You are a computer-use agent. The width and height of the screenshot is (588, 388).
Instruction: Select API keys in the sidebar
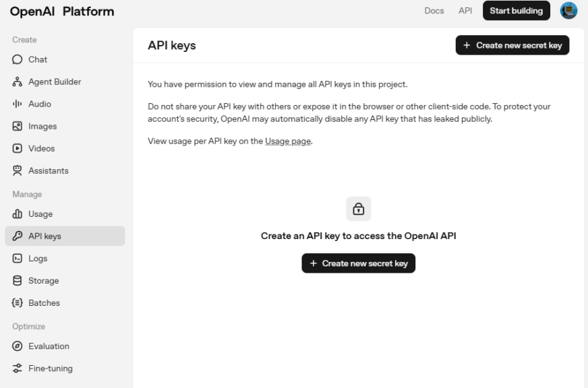(65, 236)
